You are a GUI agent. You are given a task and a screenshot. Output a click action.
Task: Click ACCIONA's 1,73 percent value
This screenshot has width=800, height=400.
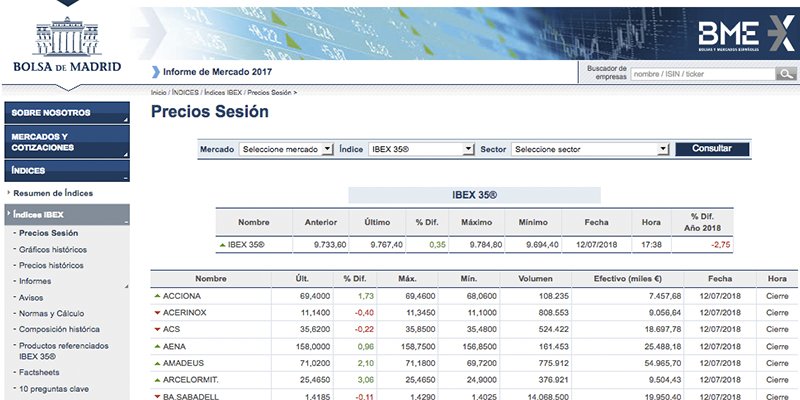[x=366, y=296]
